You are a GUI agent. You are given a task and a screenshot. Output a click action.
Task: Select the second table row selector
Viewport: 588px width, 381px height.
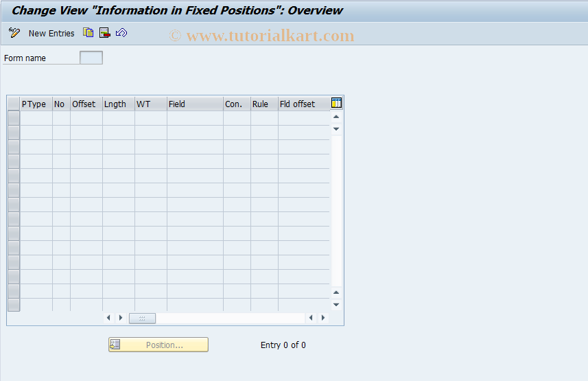point(14,132)
